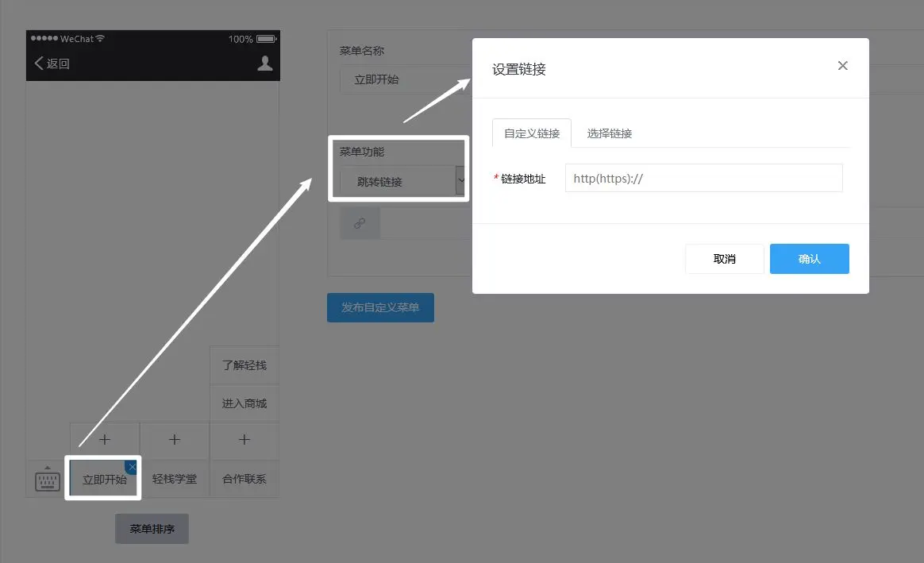Click the link chain icon button

pyautogui.click(x=360, y=224)
